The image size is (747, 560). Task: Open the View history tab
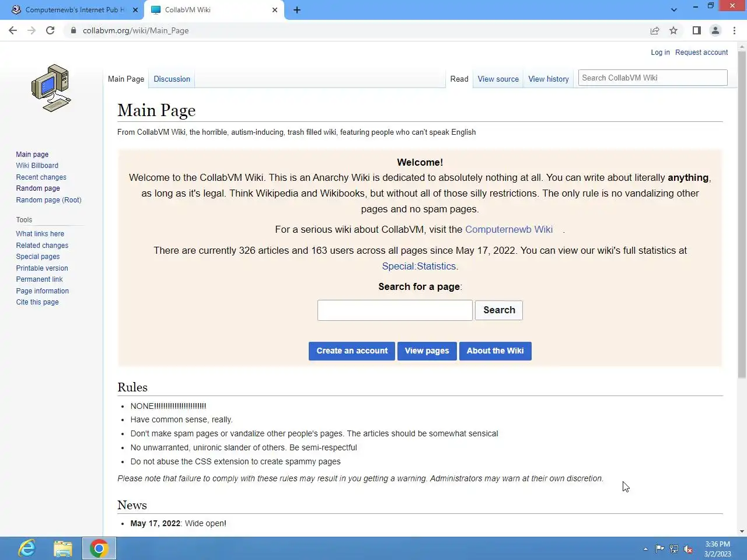point(549,79)
